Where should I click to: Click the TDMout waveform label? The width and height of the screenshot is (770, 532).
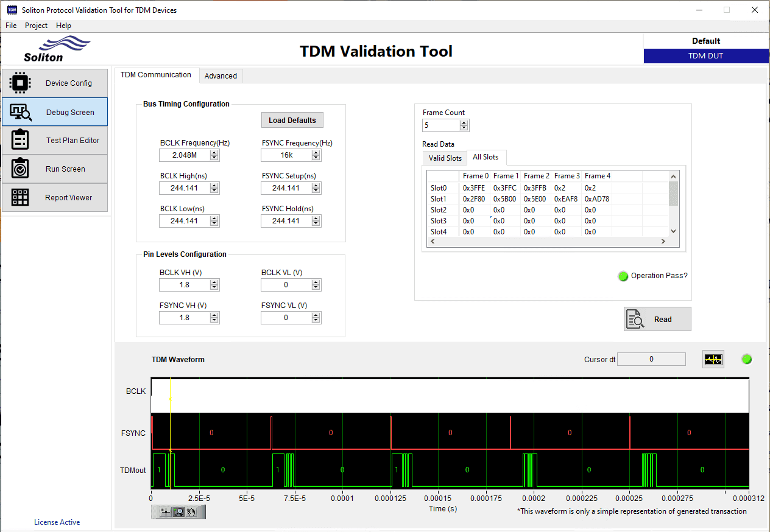coord(133,470)
